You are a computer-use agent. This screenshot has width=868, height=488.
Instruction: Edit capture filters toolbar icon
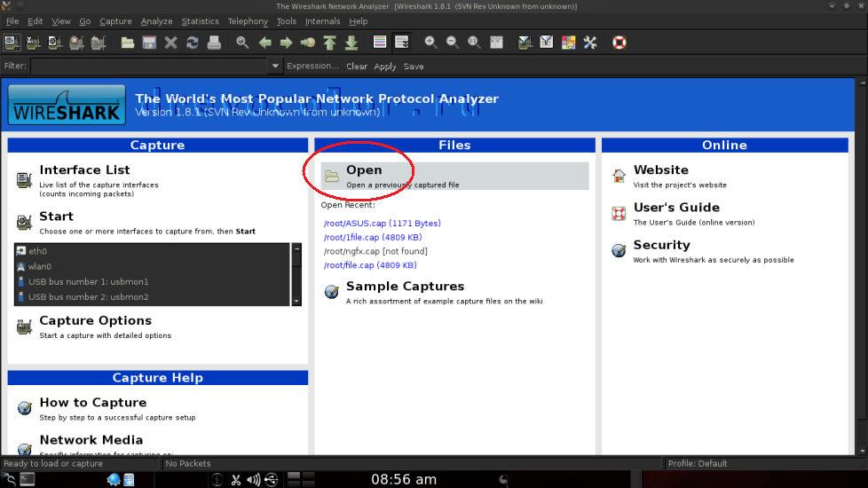pyautogui.click(x=525, y=43)
